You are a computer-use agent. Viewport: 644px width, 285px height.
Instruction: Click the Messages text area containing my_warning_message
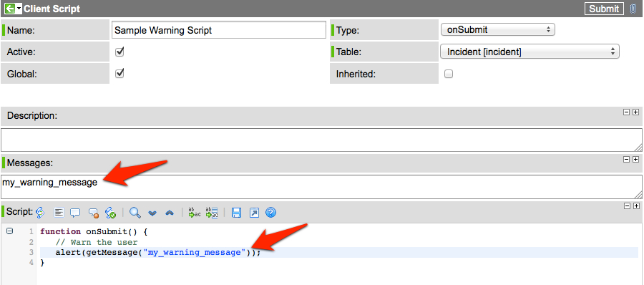321,187
